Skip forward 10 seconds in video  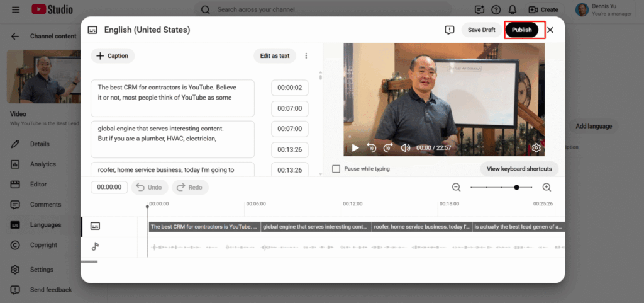(x=388, y=148)
